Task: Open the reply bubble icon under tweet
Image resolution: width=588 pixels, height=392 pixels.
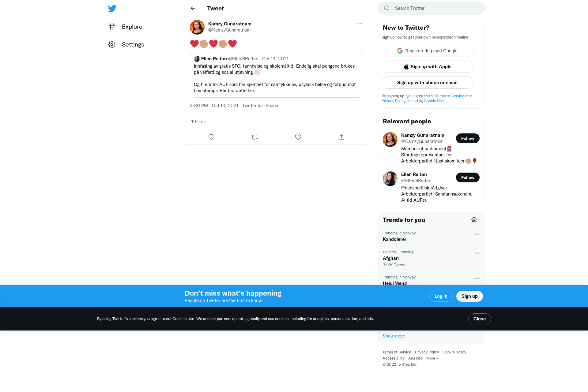Action: coord(211,137)
